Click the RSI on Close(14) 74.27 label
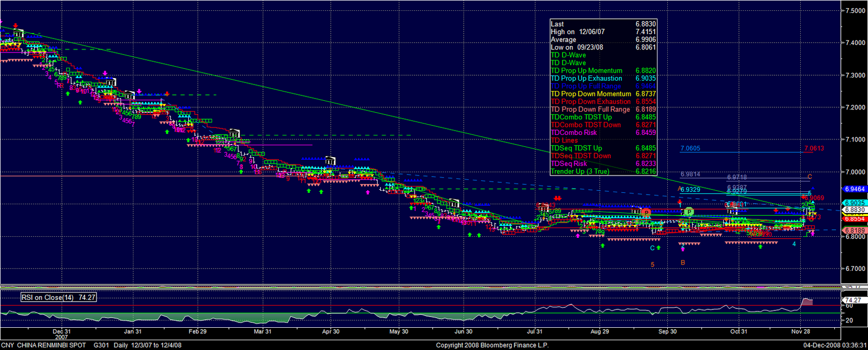 (59, 297)
